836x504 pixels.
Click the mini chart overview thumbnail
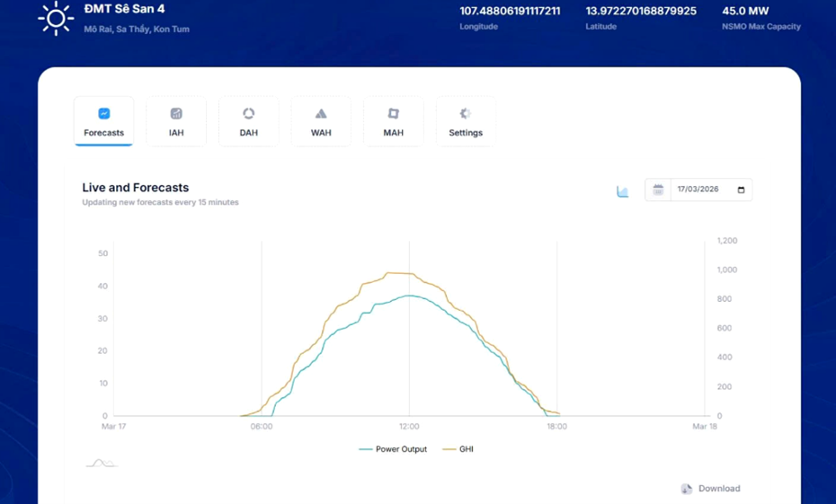click(102, 463)
